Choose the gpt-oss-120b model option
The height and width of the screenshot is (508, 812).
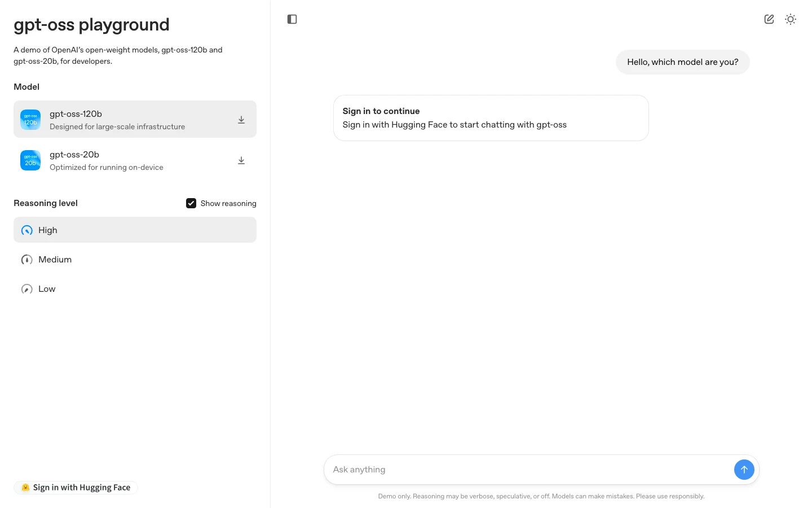tap(135, 119)
